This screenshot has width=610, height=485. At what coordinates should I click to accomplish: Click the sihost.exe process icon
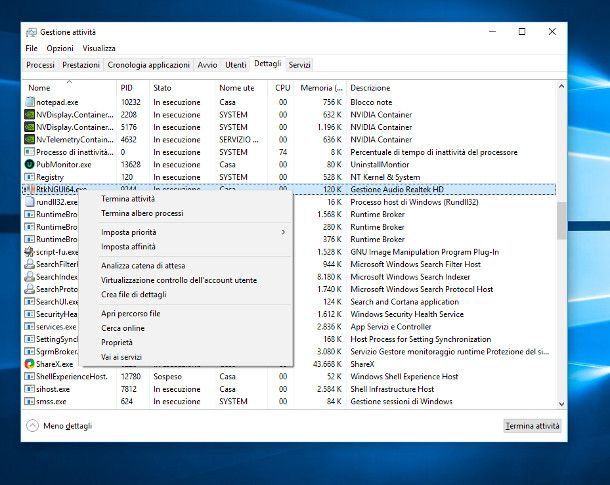click(30, 389)
